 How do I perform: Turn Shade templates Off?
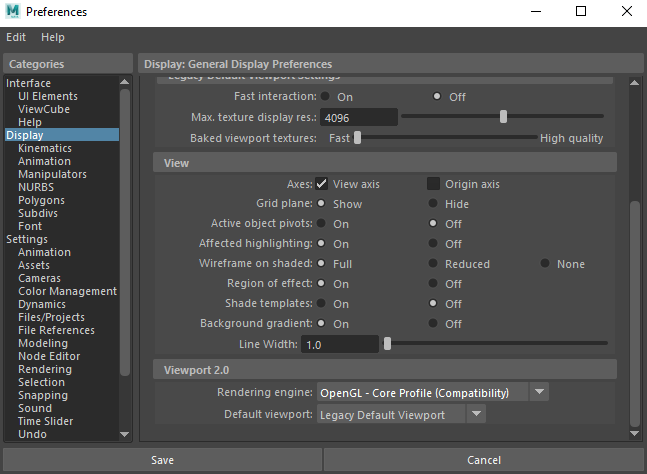433,303
